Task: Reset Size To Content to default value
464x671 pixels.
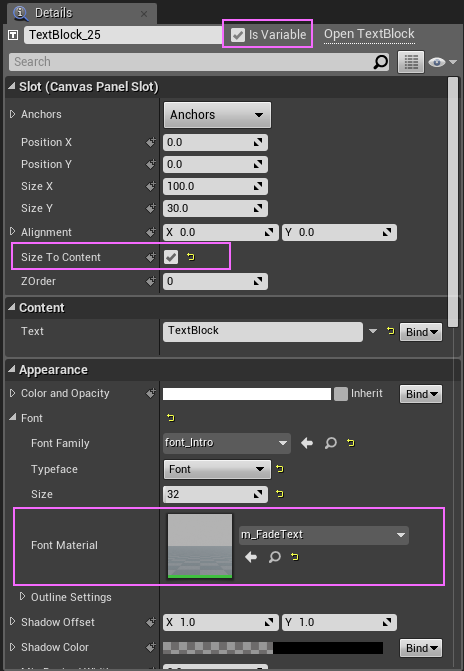Action: point(191,257)
